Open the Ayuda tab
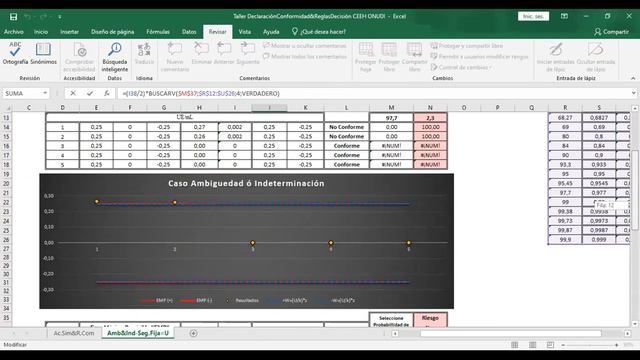The image size is (640, 360). coord(271,32)
